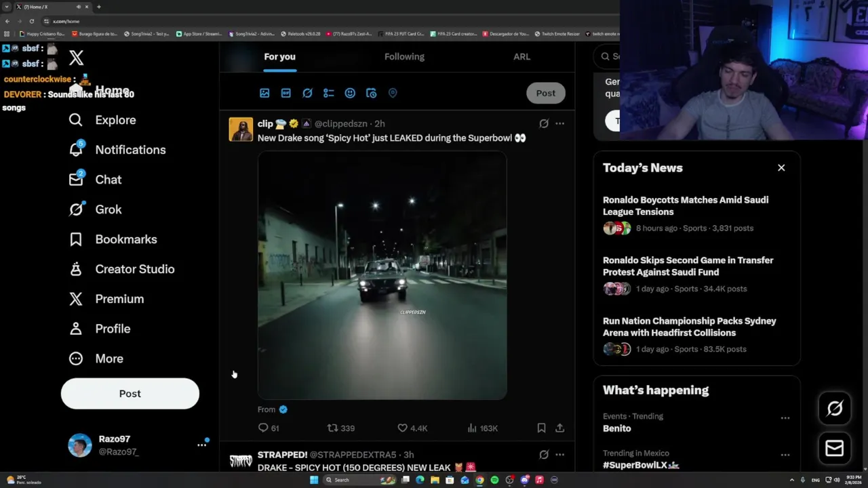868x488 pixels.
Task: Open Notifications in the sidebar
Action: pos(117,150)
